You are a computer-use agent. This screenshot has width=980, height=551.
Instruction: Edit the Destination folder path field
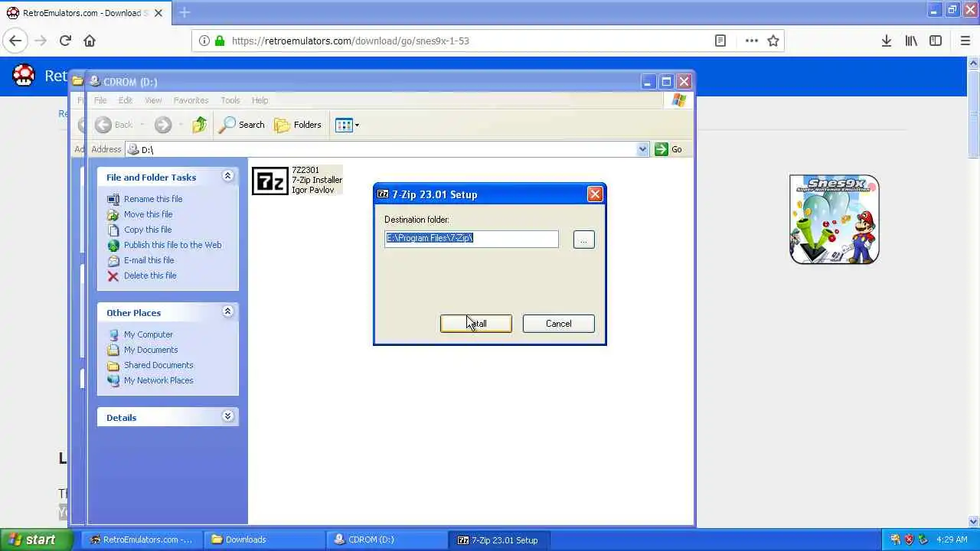click(472, 239)
